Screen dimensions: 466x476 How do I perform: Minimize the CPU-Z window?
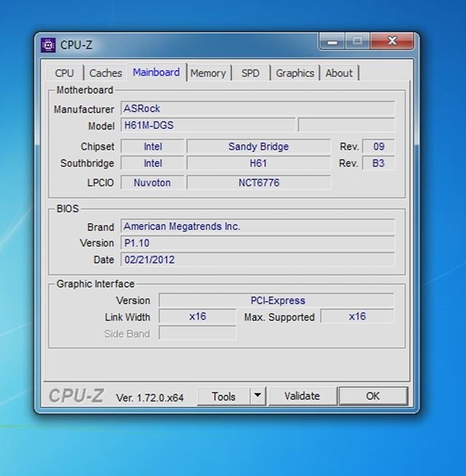[x=333, y=41]
